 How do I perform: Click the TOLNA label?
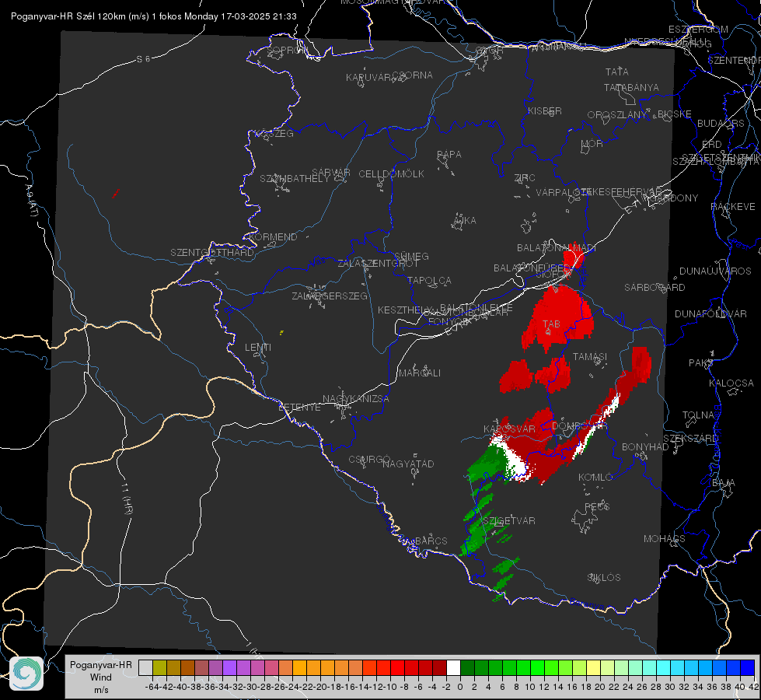coord(699,415)
